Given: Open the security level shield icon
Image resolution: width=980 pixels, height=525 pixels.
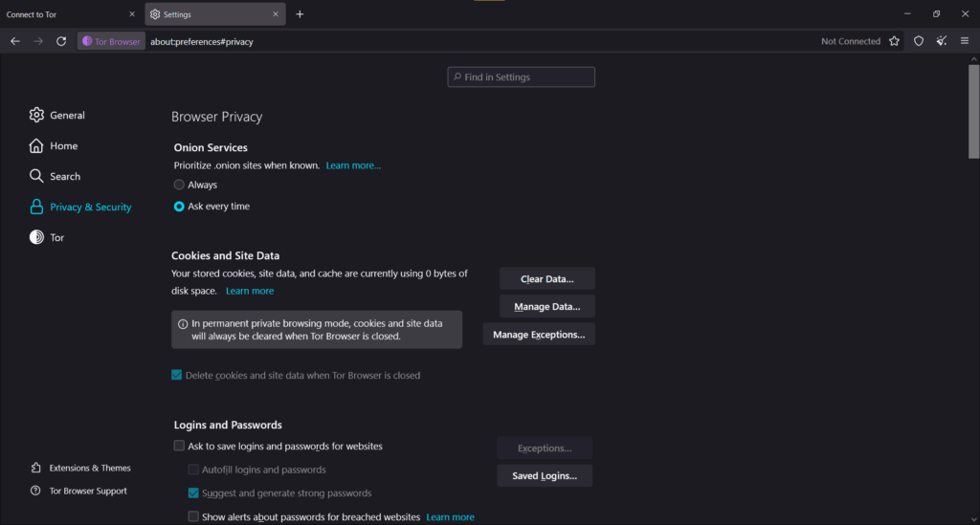Looking at the screenshot, I should click(x=919, y=41).
